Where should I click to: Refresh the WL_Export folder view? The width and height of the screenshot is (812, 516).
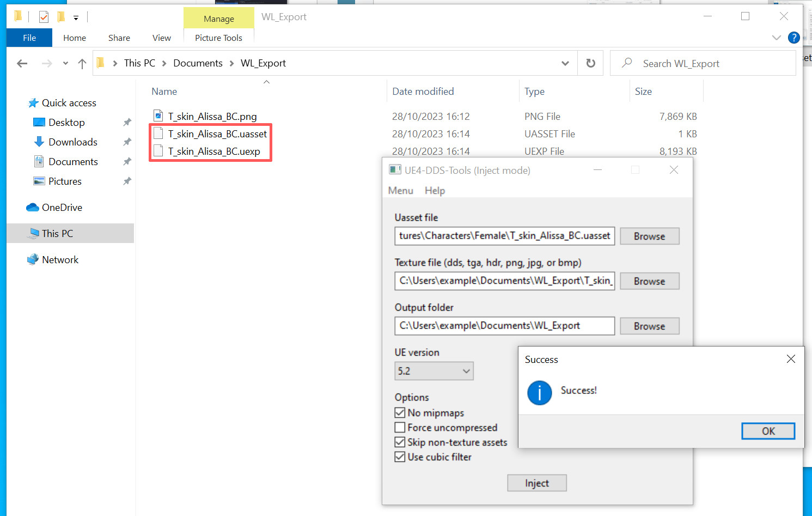point(590,63)
